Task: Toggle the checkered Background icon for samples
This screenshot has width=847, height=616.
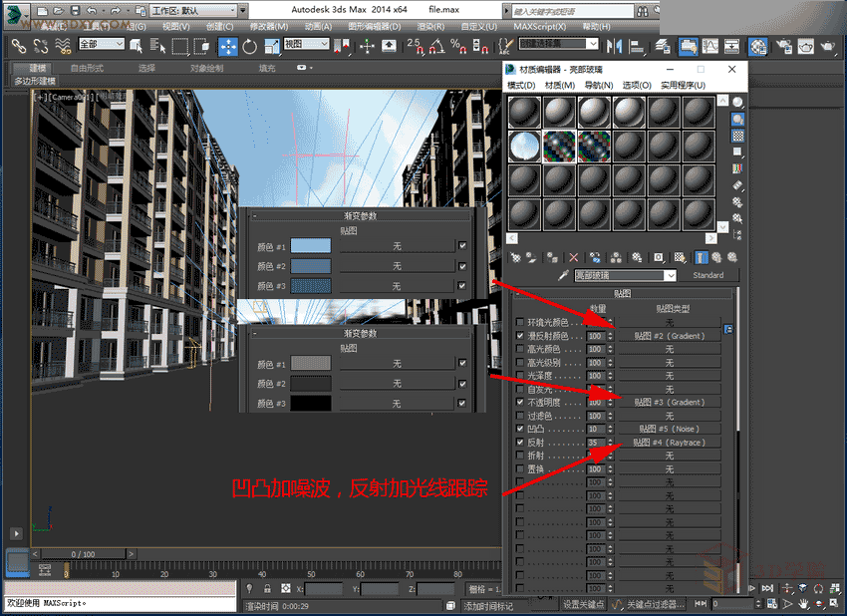Action: point(737,136)
